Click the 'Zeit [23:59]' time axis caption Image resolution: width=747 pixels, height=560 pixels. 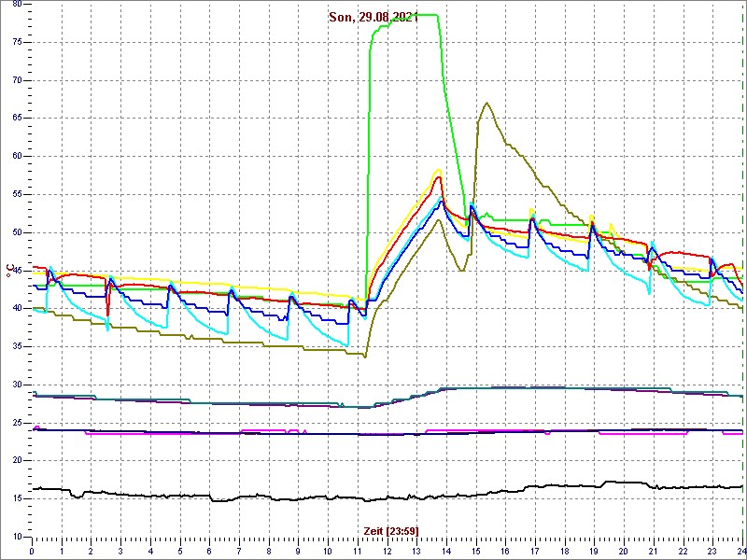(391, 530)
